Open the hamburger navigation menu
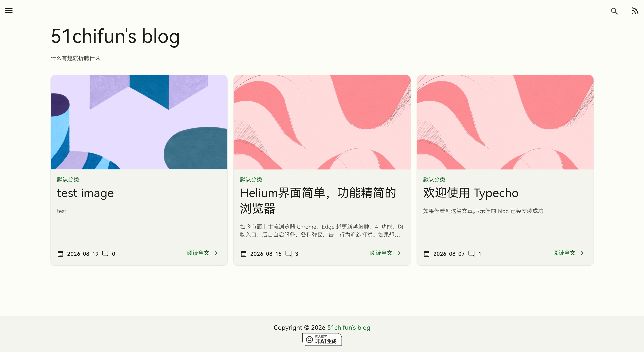This screenshot has width=644, height=352. coord(9,11)
